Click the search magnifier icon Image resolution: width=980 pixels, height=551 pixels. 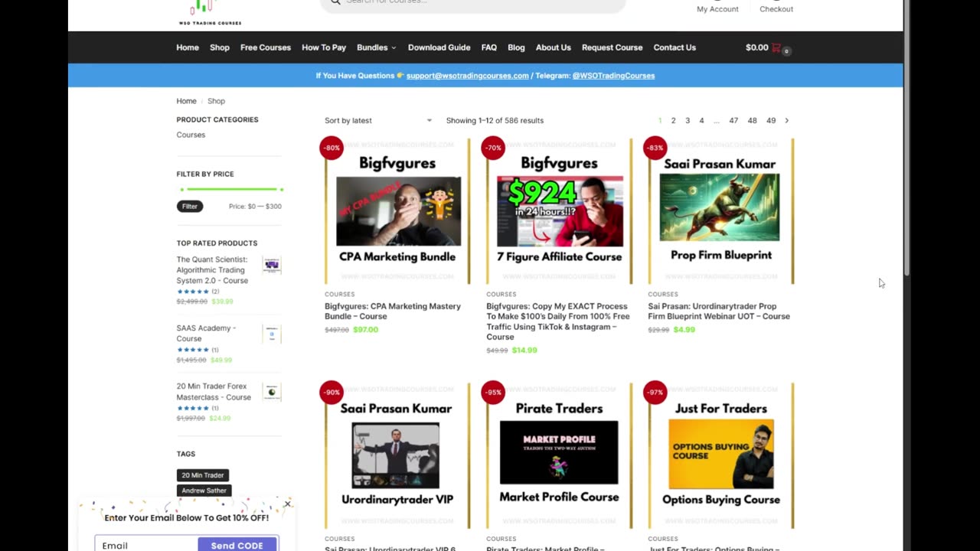(335, 2)
